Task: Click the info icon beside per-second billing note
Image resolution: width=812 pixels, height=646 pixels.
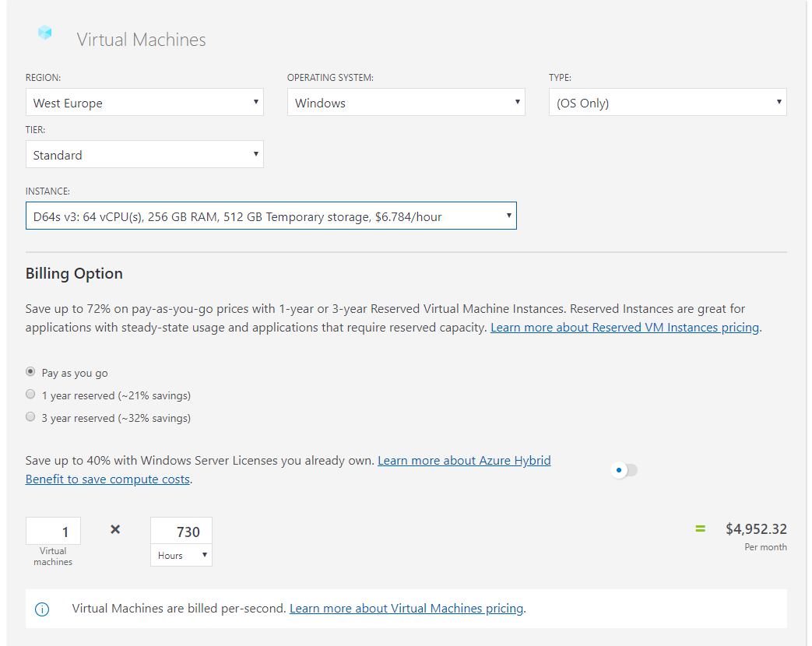Action: pyautogui.click(x=42, y=609)
